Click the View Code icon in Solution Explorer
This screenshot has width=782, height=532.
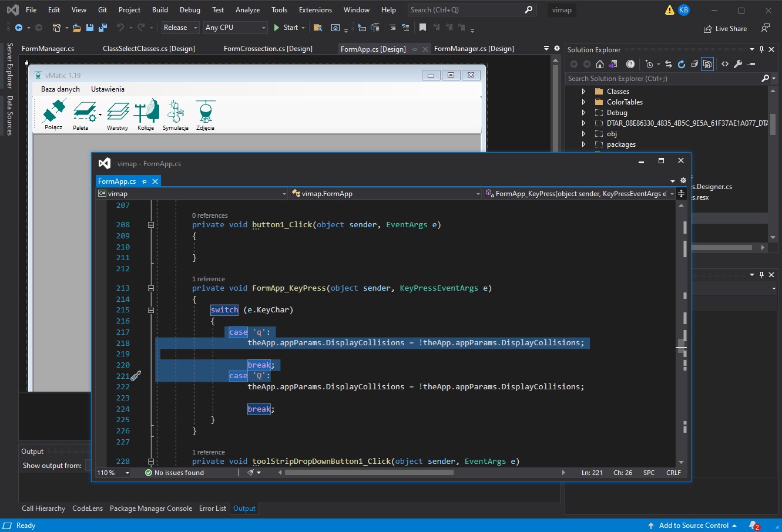725,64
